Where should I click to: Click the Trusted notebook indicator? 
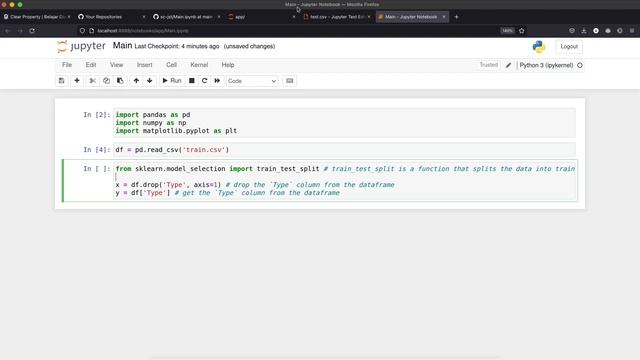coord(489,65)
